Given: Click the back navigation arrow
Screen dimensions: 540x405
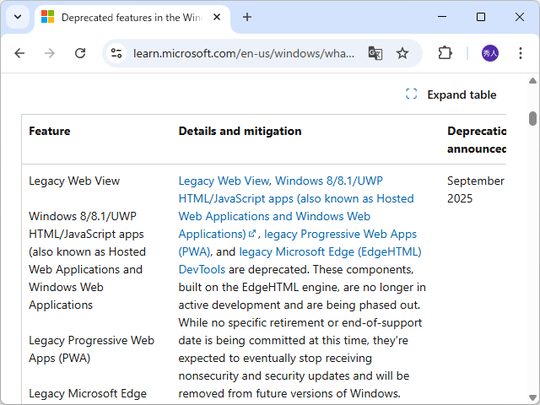Looking at the screenshot, I should [x=20, y=53].
